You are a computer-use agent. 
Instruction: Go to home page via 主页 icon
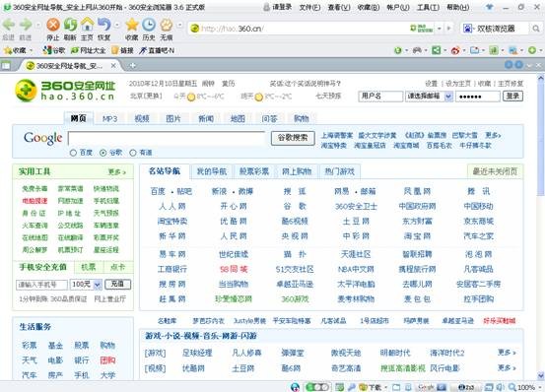(x=87, y=25)
